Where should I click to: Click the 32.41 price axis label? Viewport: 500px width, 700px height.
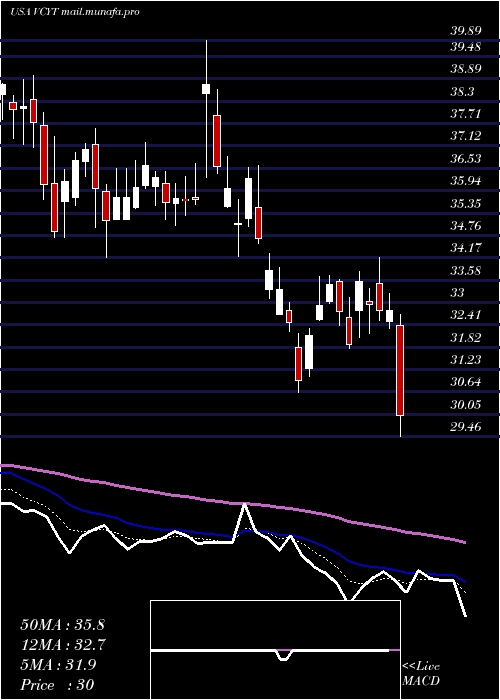click(x=465, y=315)
